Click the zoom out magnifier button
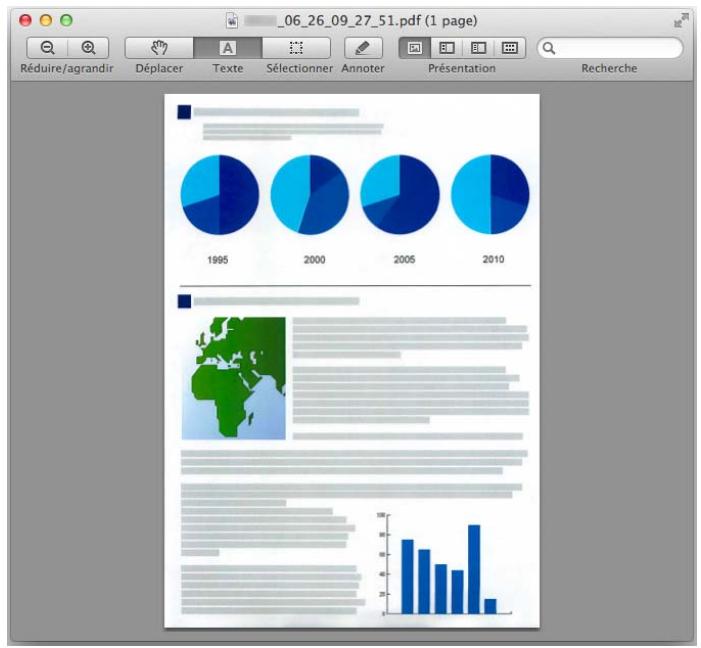Viewport: 701px width, 648px height. pos(47,47)
